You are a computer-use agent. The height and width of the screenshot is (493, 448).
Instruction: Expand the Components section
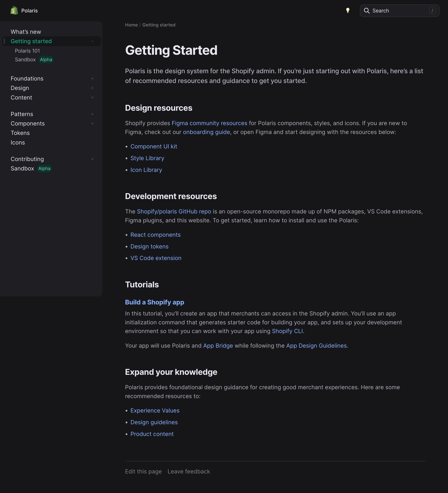coord(92,124)
